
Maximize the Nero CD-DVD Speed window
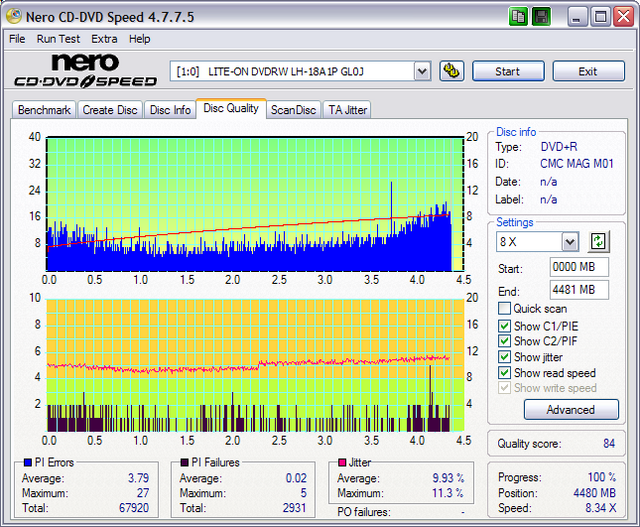coord(600,17)
